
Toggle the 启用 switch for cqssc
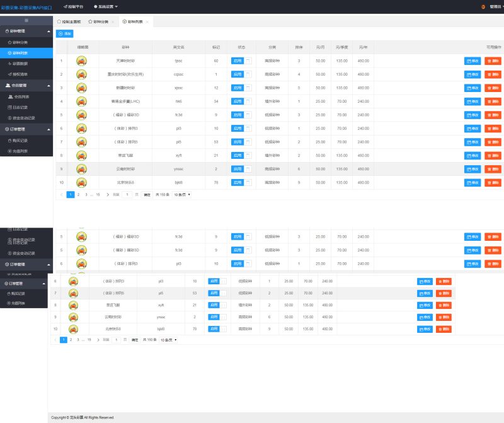pyautogui.click(x=241, y=74)
